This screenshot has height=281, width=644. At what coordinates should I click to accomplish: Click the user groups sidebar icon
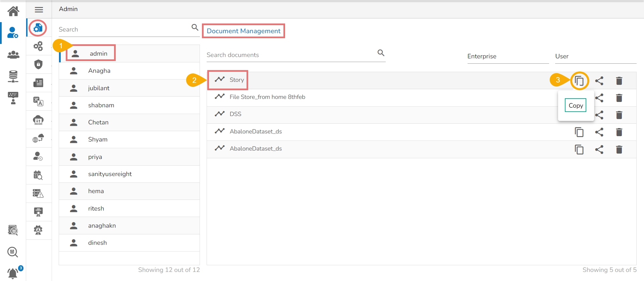13,55
